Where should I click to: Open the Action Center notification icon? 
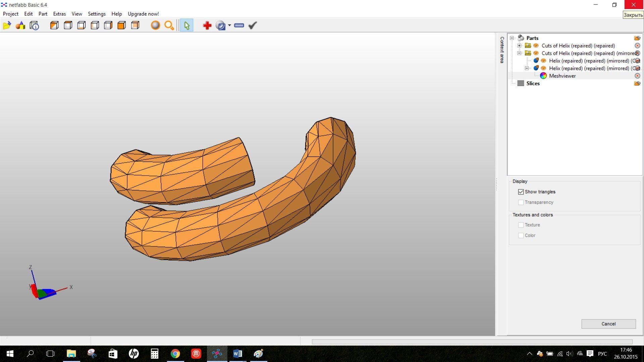pyautogui.click(x=590, y=354)
